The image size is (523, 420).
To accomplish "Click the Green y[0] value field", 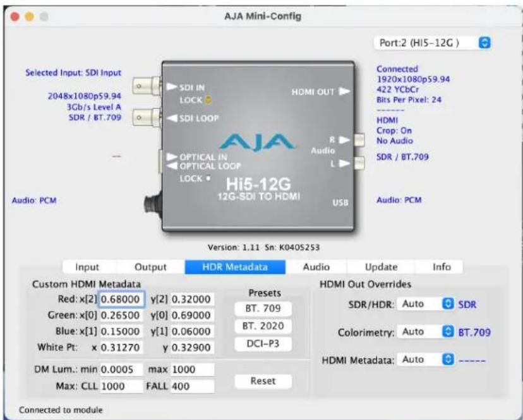I will click(x=192, y=315).
